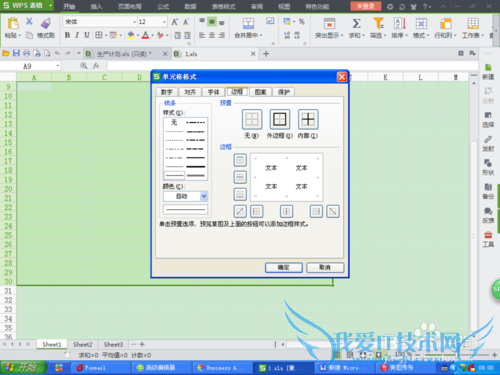Toggle the left border button
The height and width of the screenshot is (375, 500).
point(257,211)
